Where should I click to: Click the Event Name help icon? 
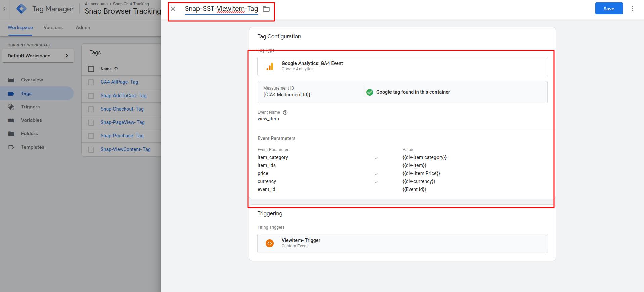click(x=285, y=113)
